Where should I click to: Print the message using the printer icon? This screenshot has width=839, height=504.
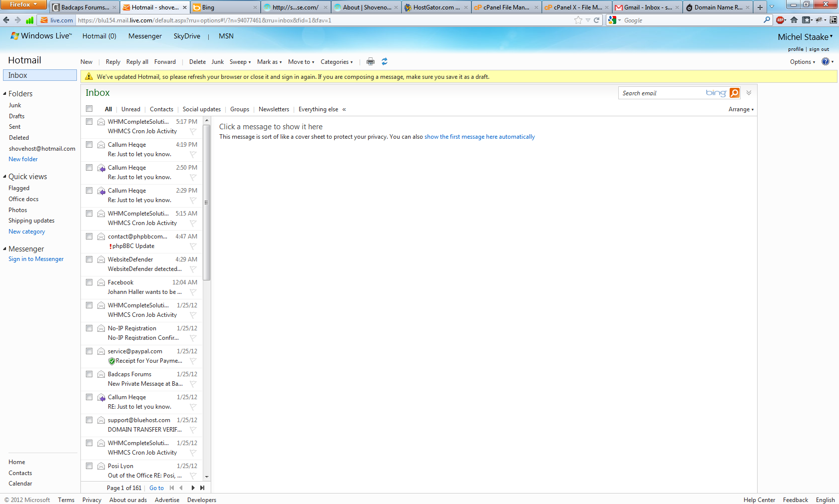pyautogui.click(x=371, y=62)
